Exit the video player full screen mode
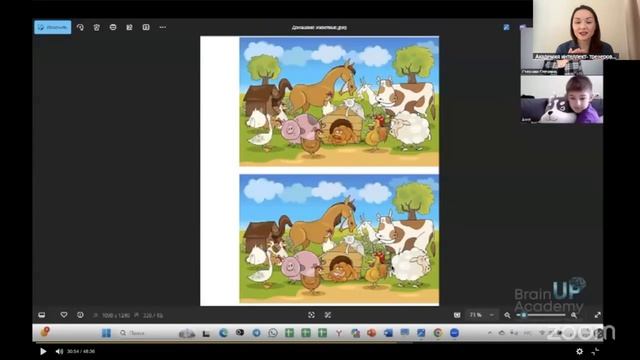This screenshot has height=360, width=640. click(596, 351)
